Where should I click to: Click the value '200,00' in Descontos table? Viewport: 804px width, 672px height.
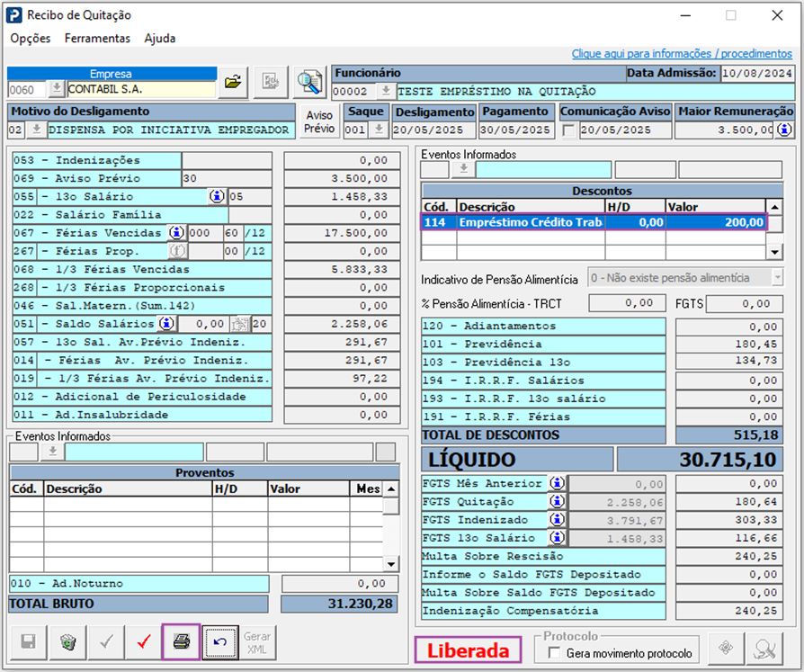pos(744,222)
